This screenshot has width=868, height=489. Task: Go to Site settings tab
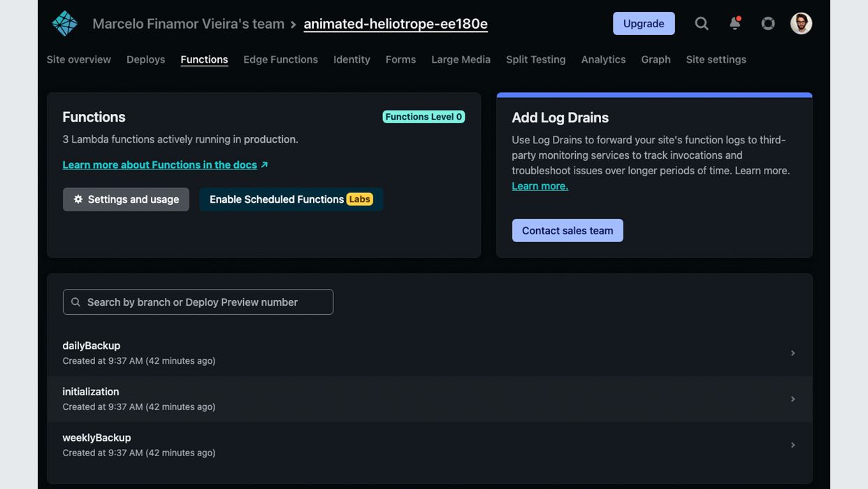click(716, 59)
